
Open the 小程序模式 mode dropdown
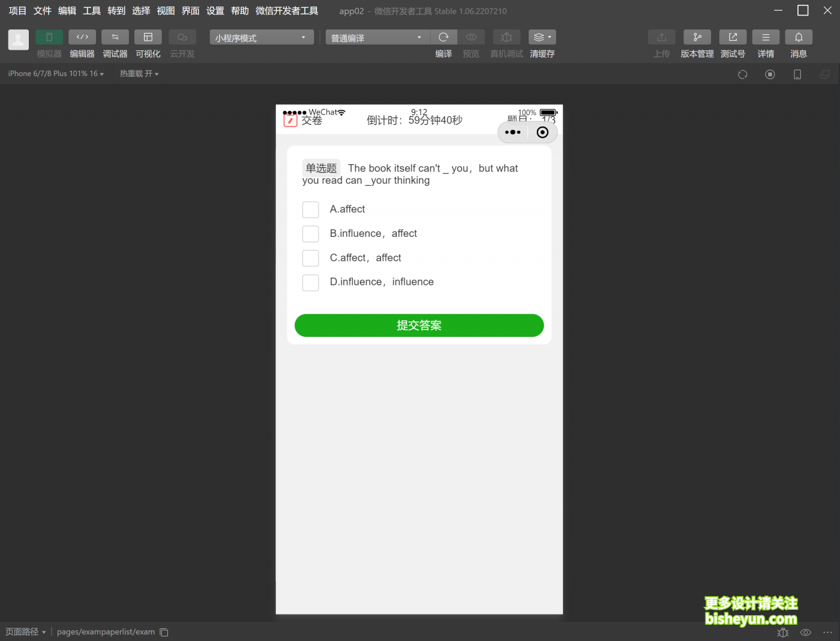pyautogui.click(x=261, y=37)
